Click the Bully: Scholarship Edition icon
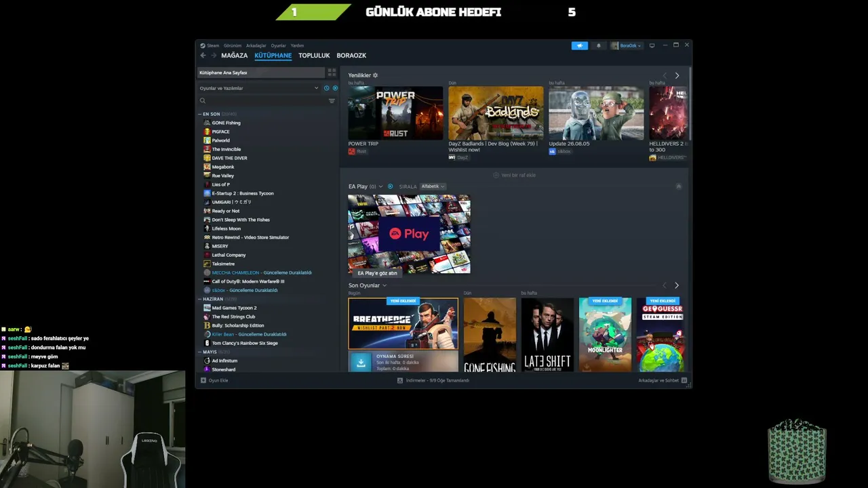The image size is (868, 488). [207, 325]
